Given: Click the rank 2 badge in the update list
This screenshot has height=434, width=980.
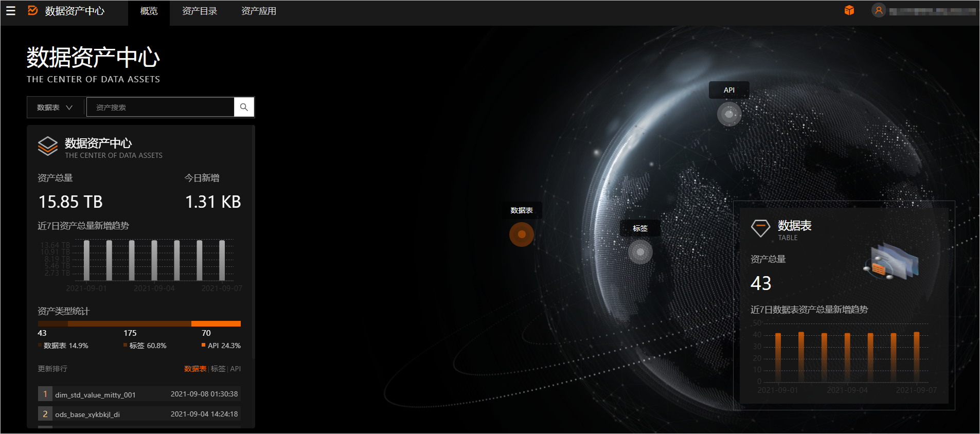Looking at the screenshot, I should point(45,414).
